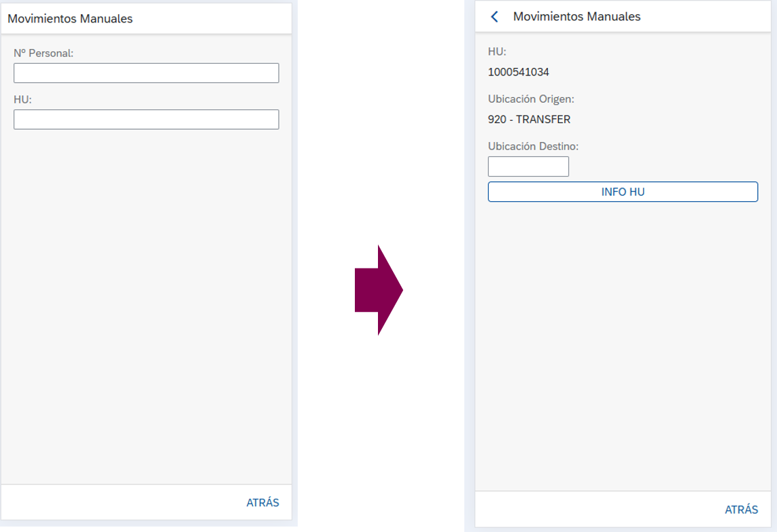Viewport: 777px width, 532px height.
Task: Click the Nº Personal label
Action: (44, 53)
